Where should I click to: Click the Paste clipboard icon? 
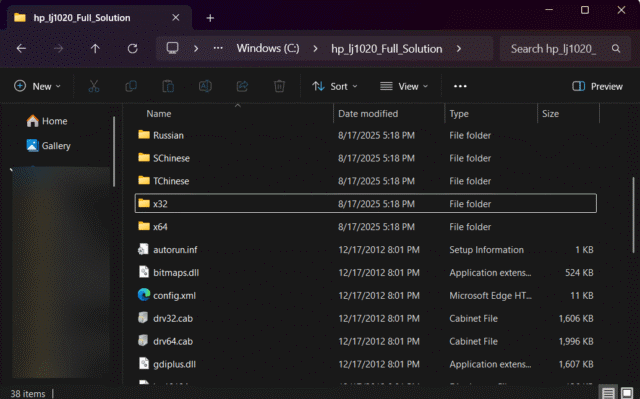(168, 86)
